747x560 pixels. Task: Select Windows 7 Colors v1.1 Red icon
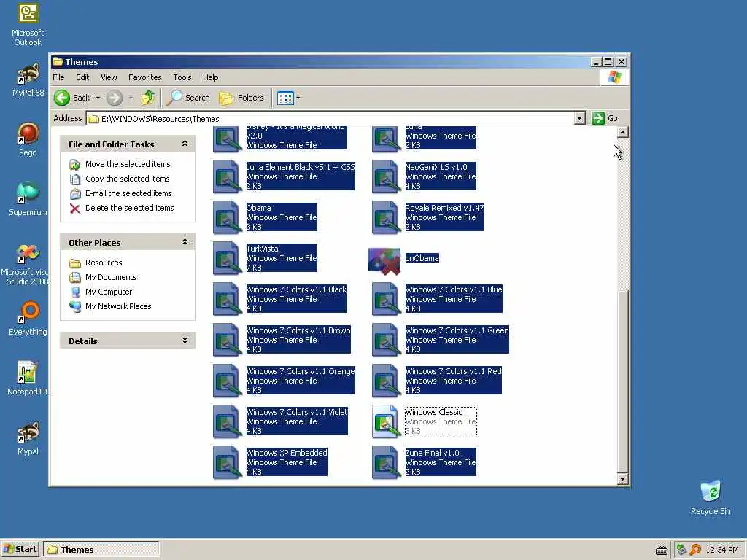[x=385, y=381]
